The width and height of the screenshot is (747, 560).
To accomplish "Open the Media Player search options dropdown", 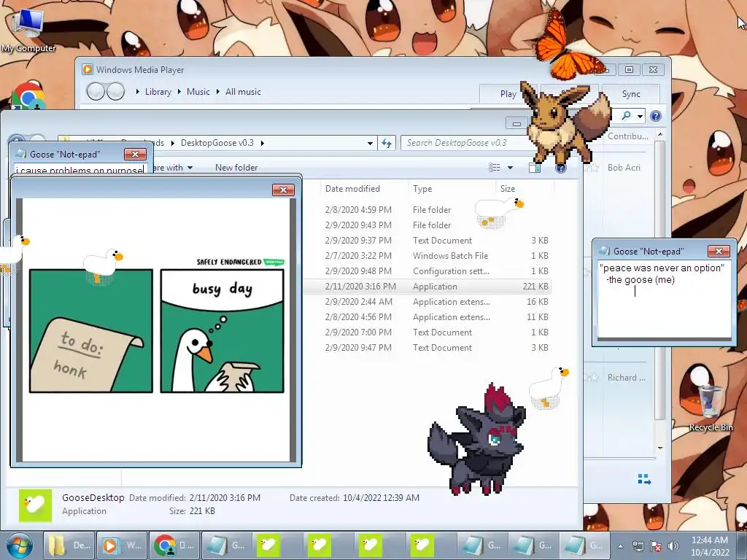I will click(640, 116).
